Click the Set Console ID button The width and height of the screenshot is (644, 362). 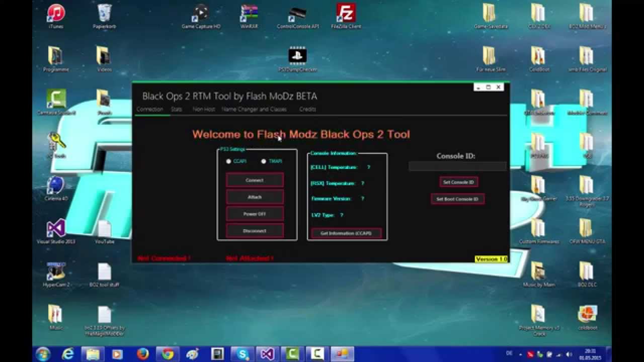coord(458,182)
